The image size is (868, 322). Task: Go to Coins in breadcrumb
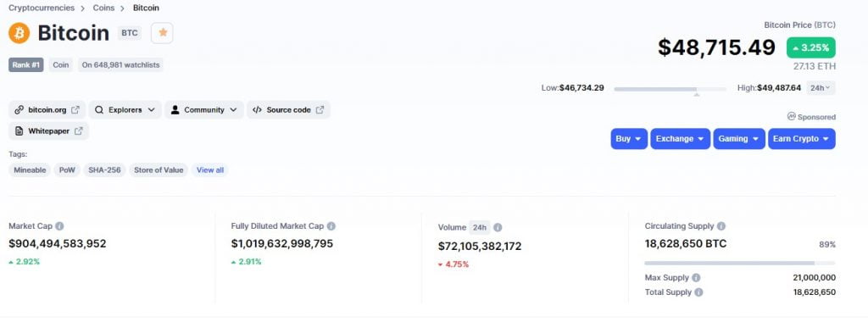pos(103,8)
